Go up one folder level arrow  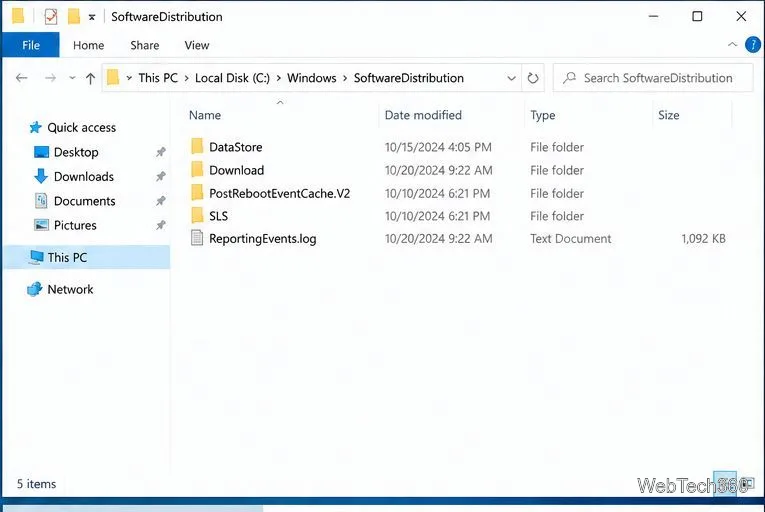pyautogui.click(x=90, y=78)
